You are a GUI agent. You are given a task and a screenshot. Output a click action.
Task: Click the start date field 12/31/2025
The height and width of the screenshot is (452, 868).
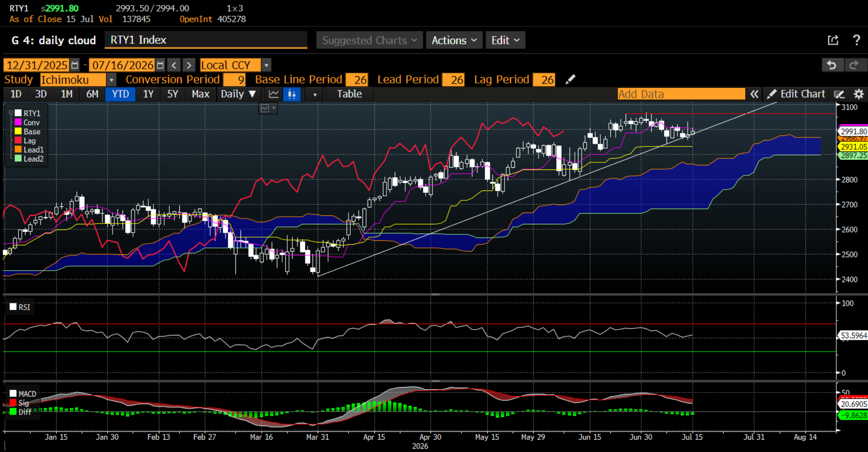click(36, 65)
